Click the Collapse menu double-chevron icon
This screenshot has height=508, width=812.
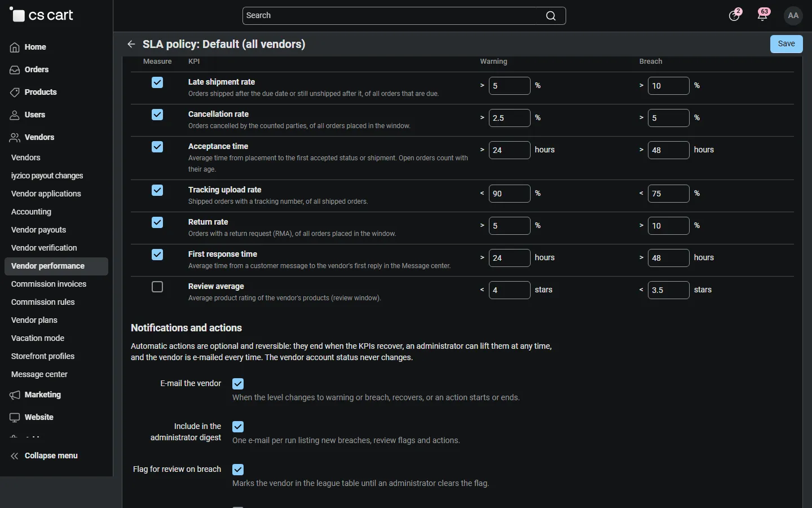point(15,456)
